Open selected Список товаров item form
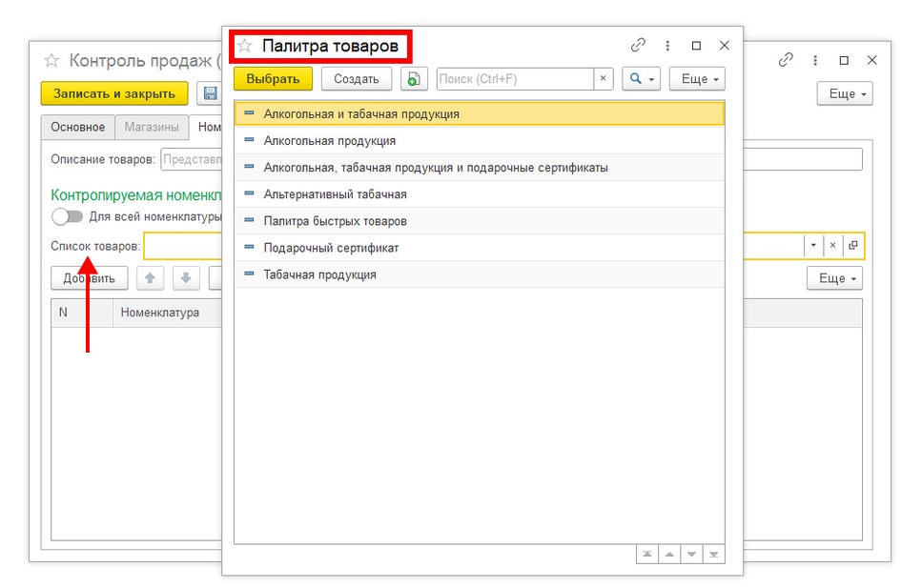 pos(852,245)
